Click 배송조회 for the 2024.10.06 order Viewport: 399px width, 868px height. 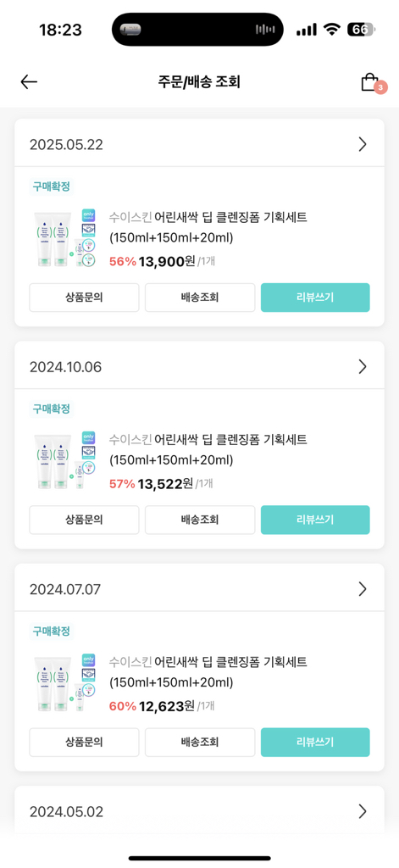(200, 520)
